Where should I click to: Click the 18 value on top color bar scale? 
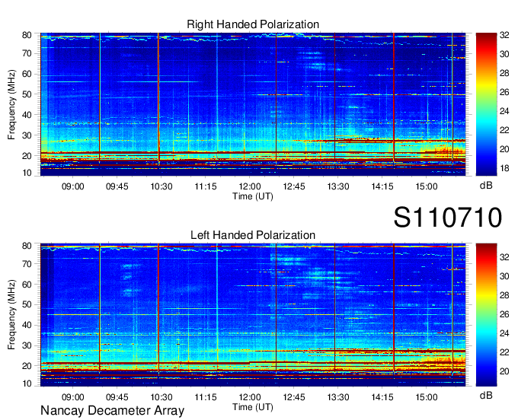pyautogui.click(x=504, y=168)
